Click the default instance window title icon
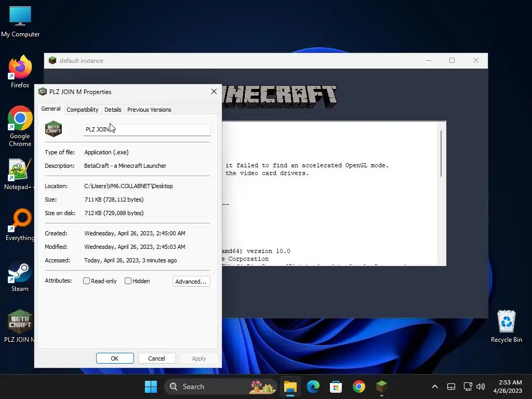Viewport: 532px width, 399px height. tap(52, 60)
